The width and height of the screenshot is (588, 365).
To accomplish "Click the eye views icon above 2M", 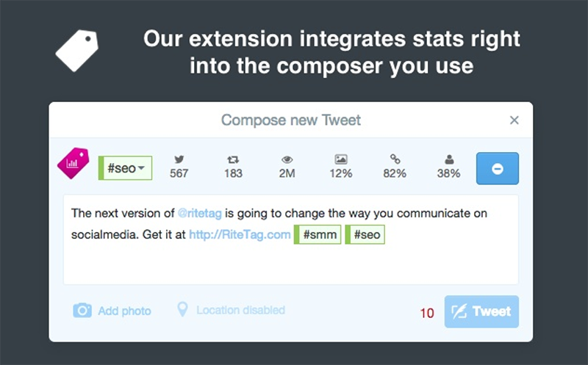I will [x=287, y=159].
